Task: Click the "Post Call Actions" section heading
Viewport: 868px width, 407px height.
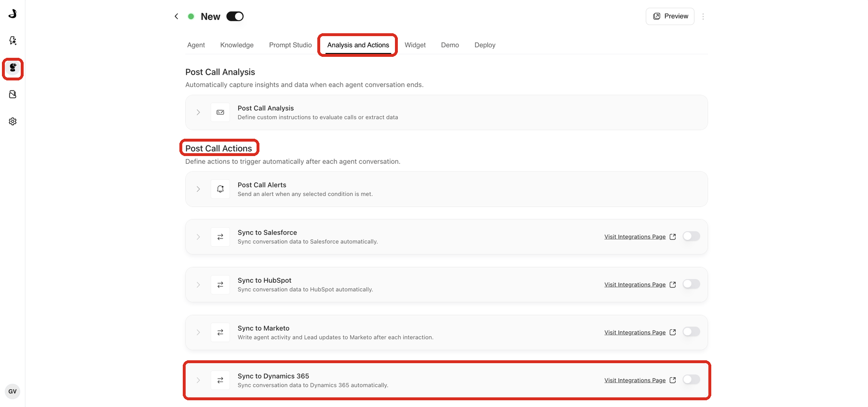Action: tap(218, 148)
